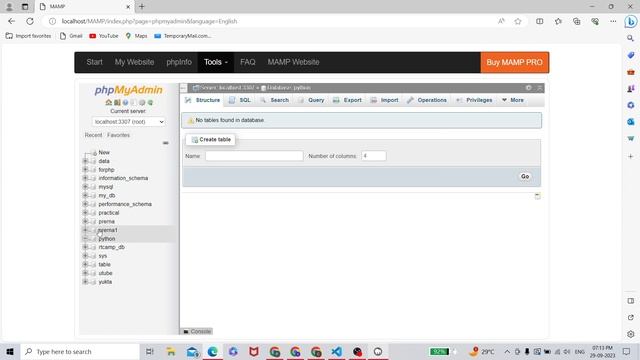The image size is (640, 360).
Task: Open Task View on taskbar
Action: (x=150, y=351)
